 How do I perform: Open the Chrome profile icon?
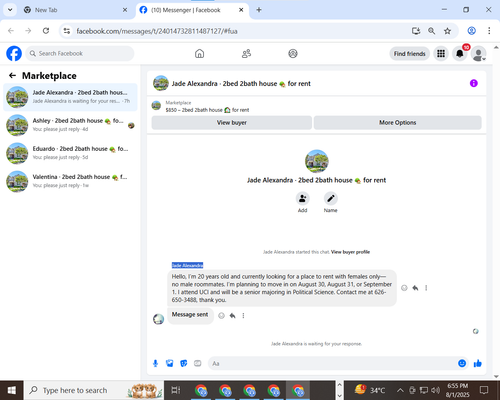[x=471, y=31]
